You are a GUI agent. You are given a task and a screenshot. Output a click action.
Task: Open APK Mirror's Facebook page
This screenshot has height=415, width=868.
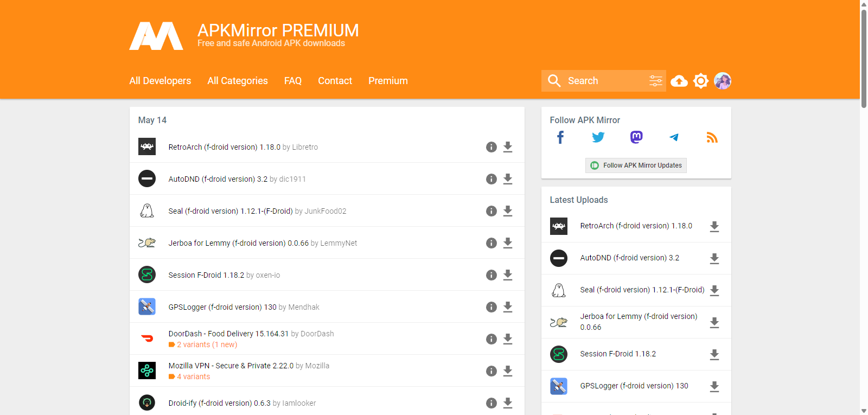tap(560, 138)
